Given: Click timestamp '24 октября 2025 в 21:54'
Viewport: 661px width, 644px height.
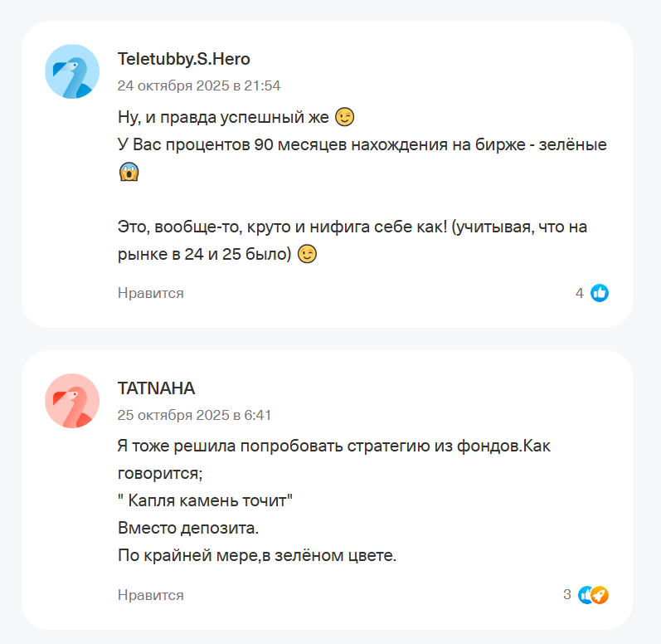Looking at the screenshot, I should 199,85.
